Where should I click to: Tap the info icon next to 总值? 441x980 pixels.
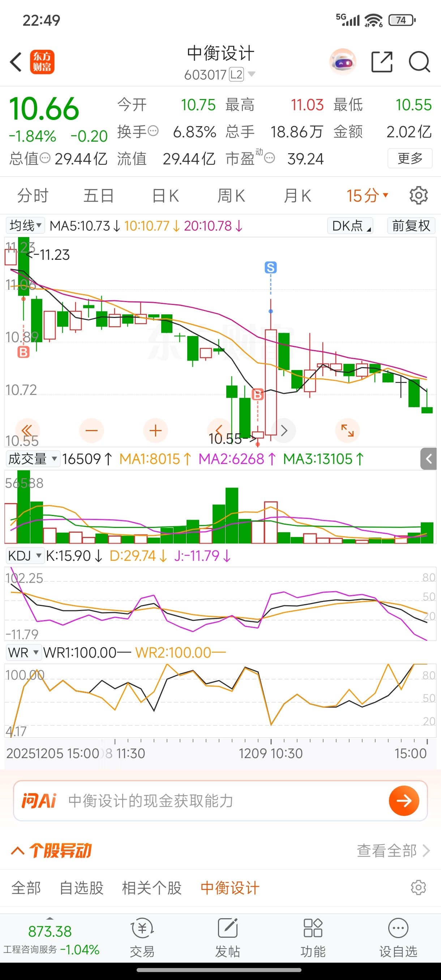click(x=45, y=158)
